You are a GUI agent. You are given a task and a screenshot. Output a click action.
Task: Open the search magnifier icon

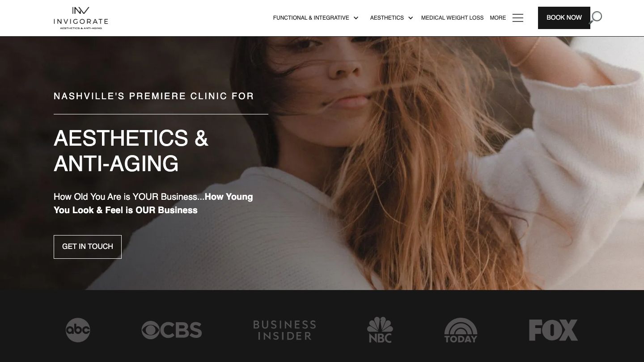click(596, 17)
